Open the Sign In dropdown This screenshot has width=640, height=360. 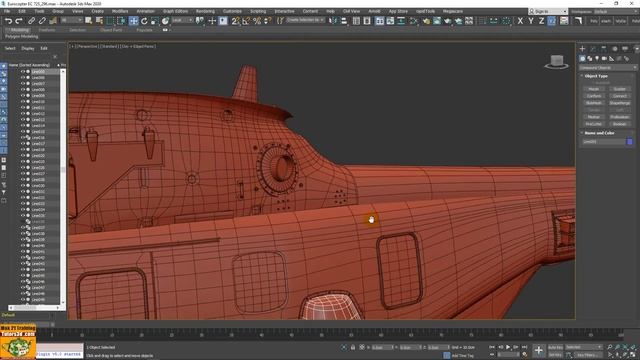(548, 11)
